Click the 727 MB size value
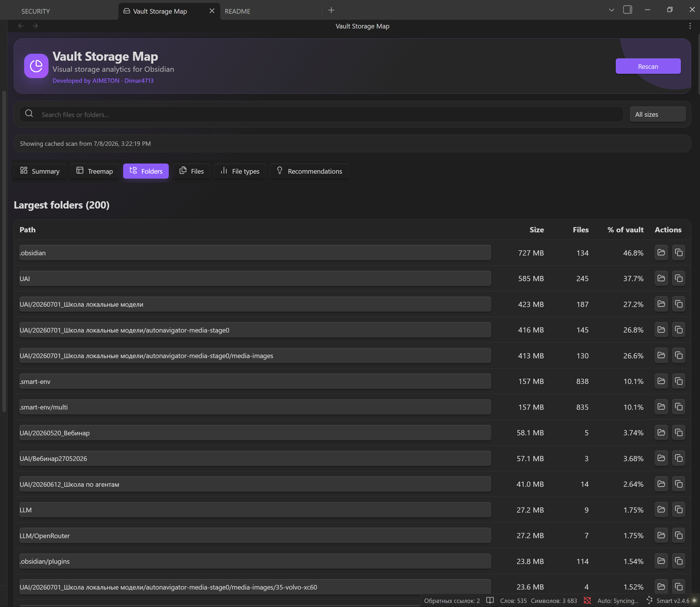 point(531,253)
